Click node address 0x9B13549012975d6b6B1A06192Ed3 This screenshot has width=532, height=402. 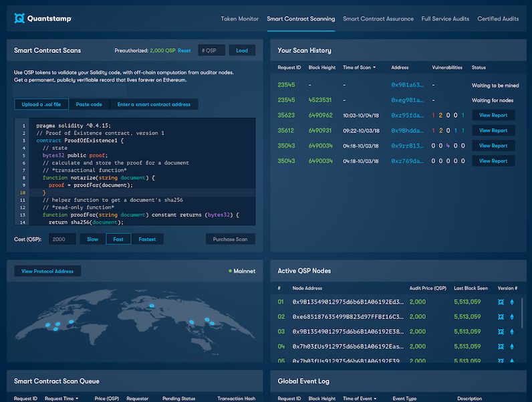[348, 302]
